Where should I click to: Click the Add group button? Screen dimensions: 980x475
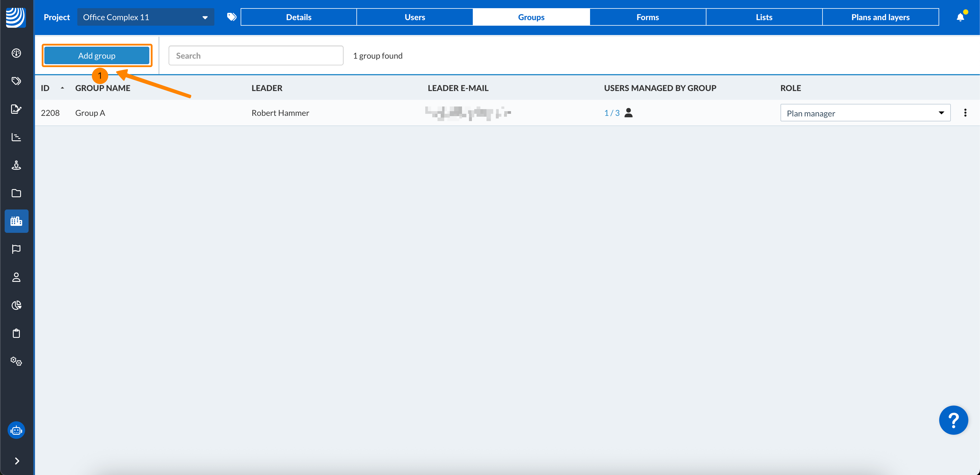(x=97, y=55)
